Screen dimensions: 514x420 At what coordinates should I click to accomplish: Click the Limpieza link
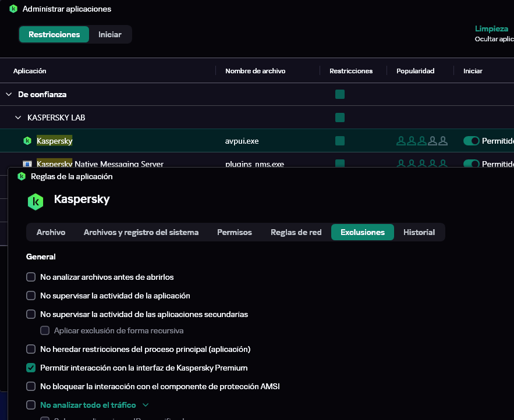coord(491,29)
